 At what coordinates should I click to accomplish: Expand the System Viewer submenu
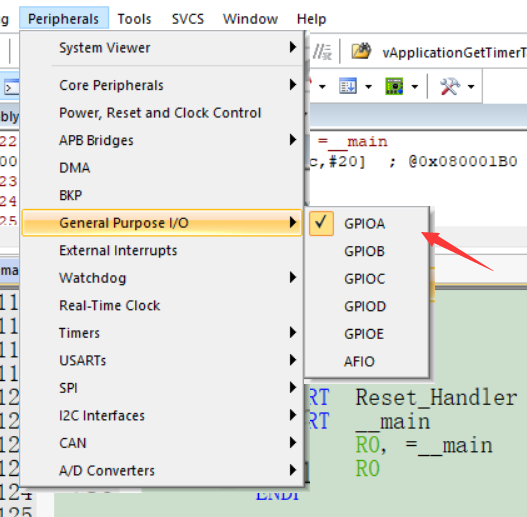162,48
